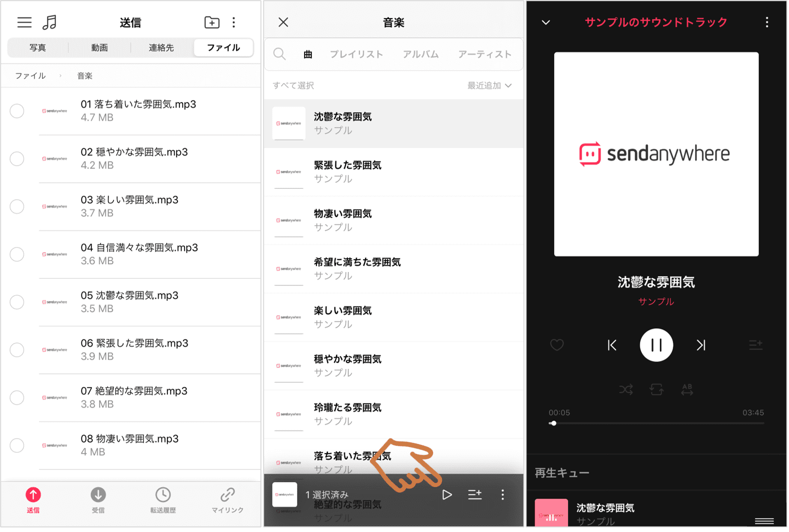Open more options in selection bar

tap(503, 495)
